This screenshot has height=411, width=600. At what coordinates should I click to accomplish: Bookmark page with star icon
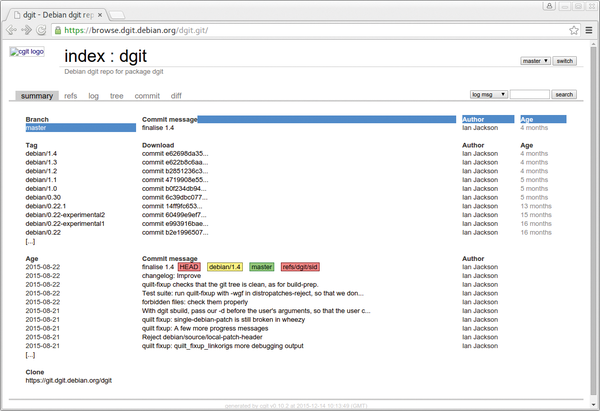574,30
